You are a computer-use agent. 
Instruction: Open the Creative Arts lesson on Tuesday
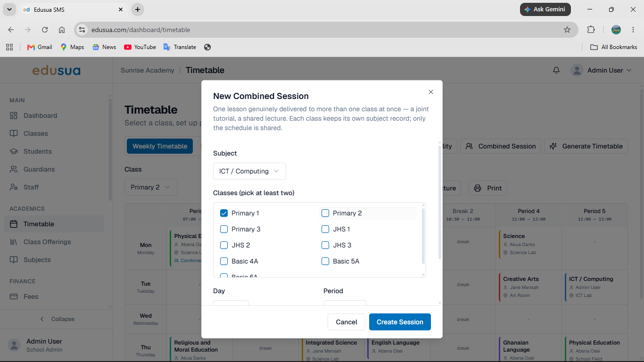528,287
